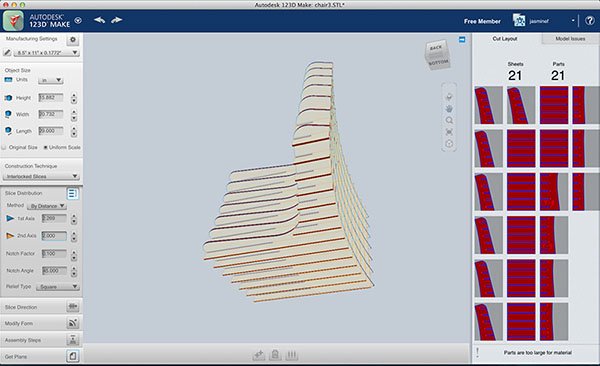Click the warning exclamation icon

[478, 353]
